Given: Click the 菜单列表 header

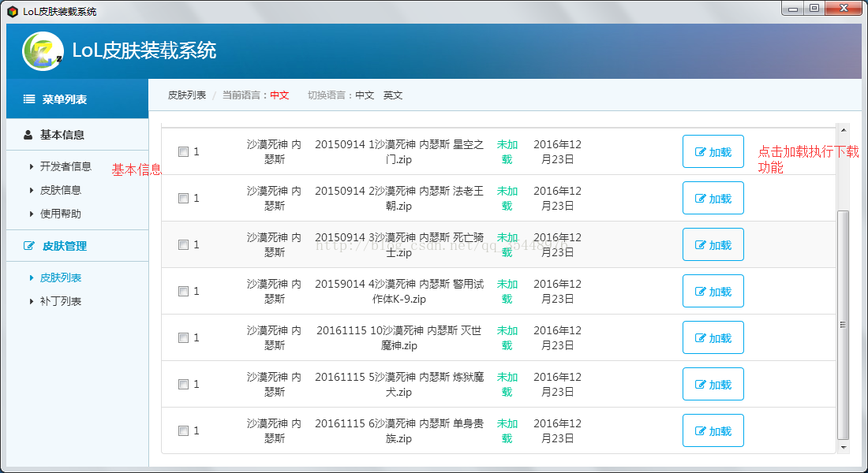Looking at the screenshot, I should click(77, 99).
